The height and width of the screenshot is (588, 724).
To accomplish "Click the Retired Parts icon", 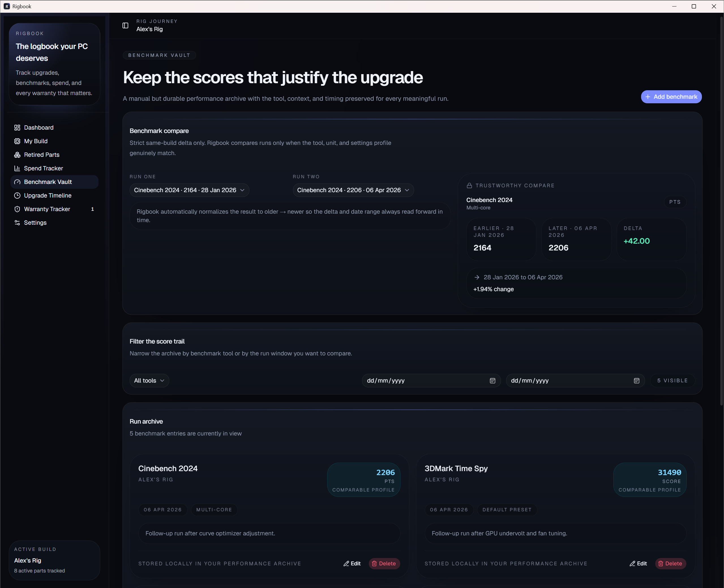I will [17, 155].
